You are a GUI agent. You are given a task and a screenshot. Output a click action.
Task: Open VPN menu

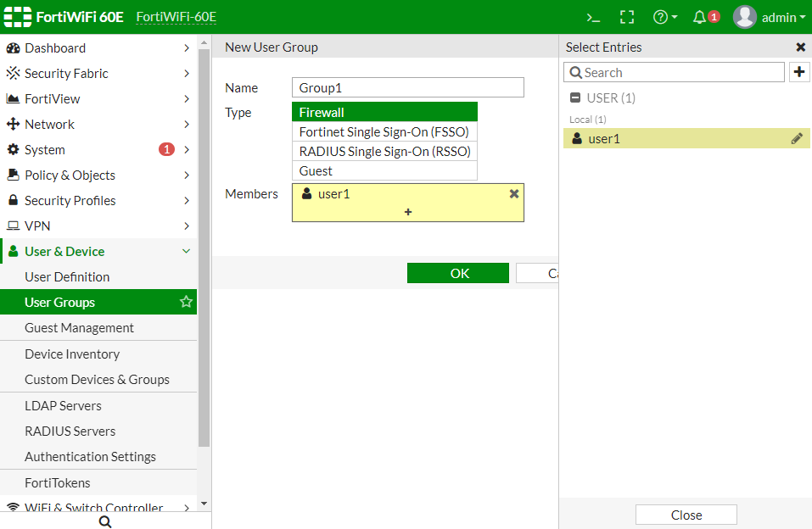pyautogui.click(x=98, y=226)
